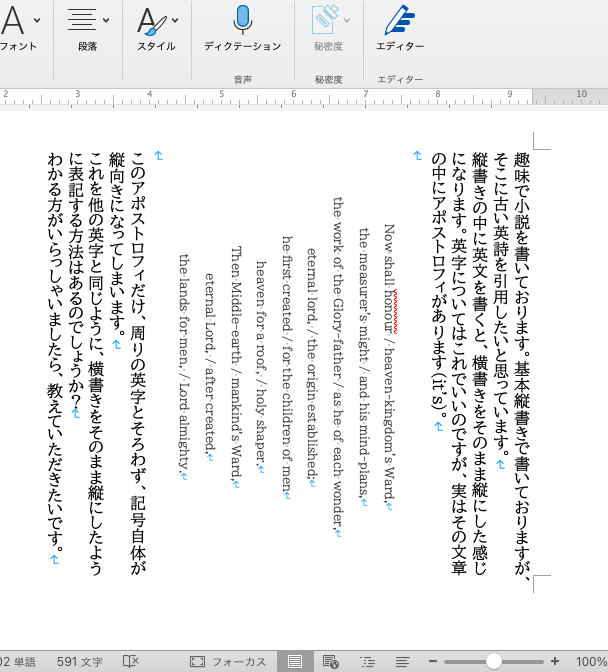Open the スタイル (Styles) gallery icon
608x672 pixels.
click(x=152, y=21)
